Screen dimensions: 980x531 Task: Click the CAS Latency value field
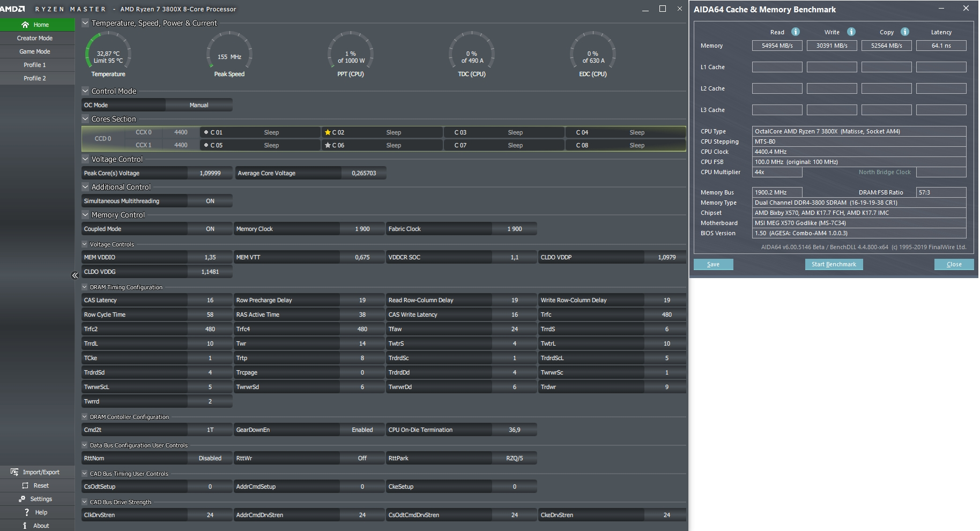[x=210, y=300]
